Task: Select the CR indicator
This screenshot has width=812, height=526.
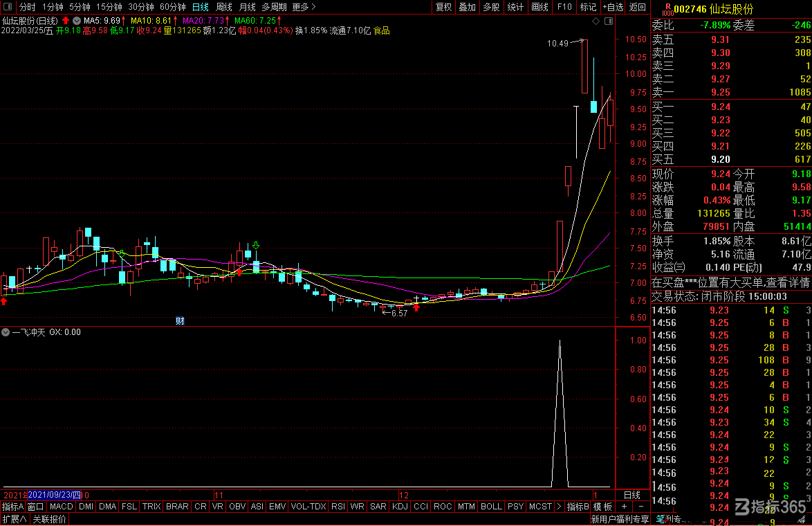Action: pyautogui.click(x=201, y=507)
